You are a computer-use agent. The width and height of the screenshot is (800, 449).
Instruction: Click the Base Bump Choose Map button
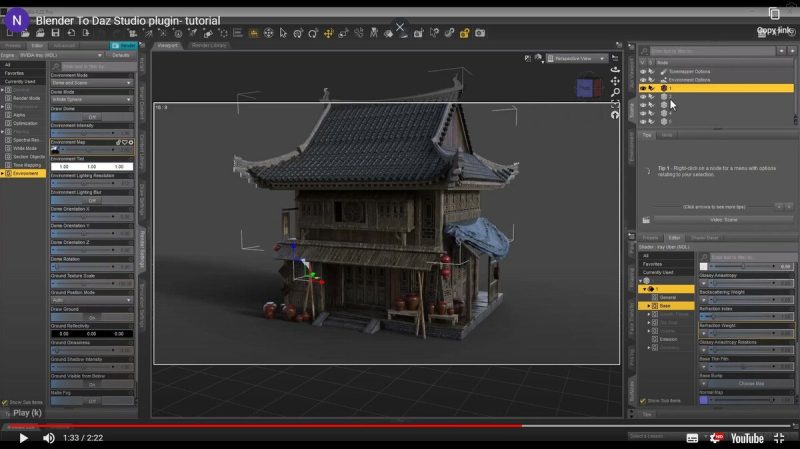tap(751, 384)
